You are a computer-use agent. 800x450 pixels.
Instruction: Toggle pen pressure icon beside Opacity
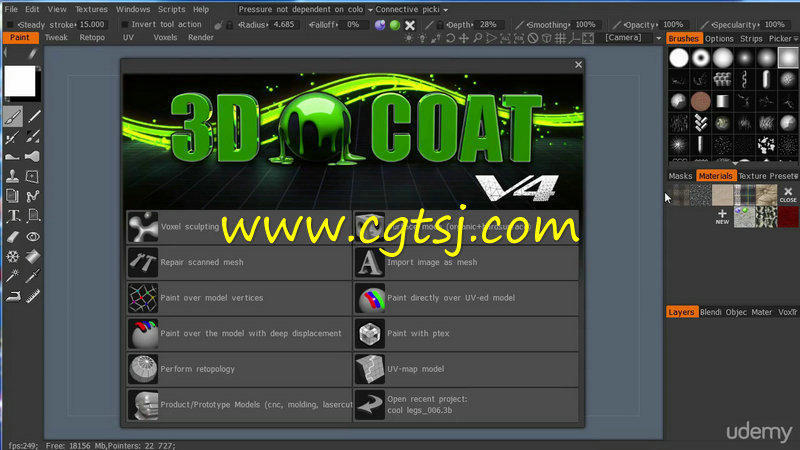[617, 24]
